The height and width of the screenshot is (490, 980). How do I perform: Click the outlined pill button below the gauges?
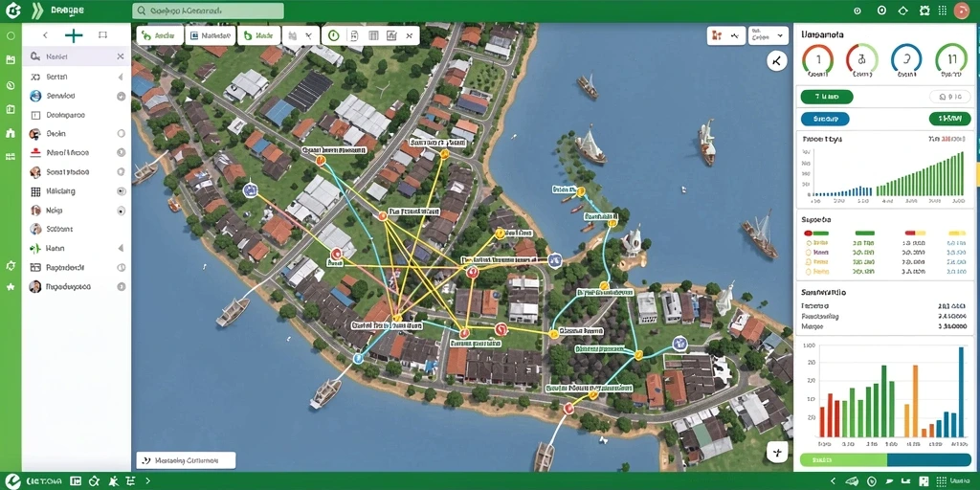950,97
